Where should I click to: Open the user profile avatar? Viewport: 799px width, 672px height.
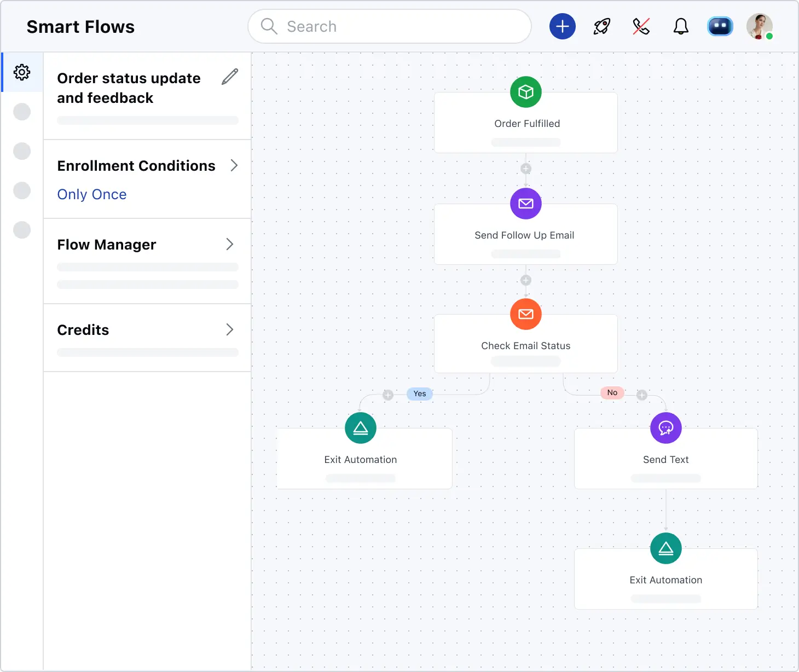760,26
